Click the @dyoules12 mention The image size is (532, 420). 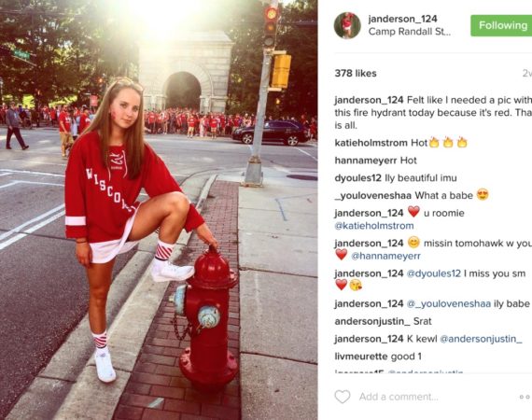(x=434, y=273)
